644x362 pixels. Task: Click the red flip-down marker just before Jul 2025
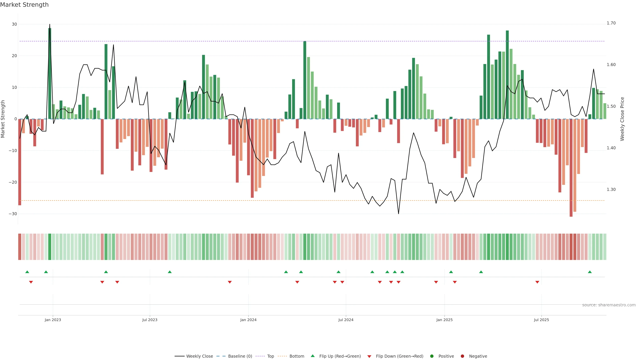pos(537,282)
